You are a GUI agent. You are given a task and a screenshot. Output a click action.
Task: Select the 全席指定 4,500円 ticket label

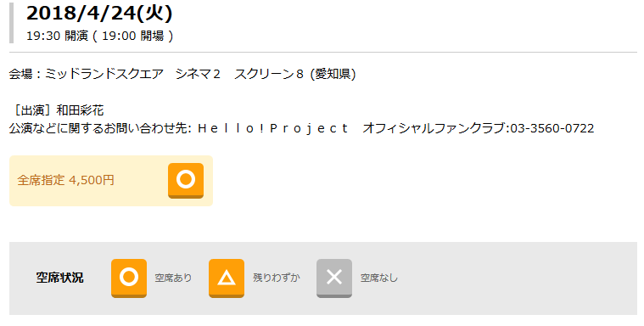coord(65,180)
